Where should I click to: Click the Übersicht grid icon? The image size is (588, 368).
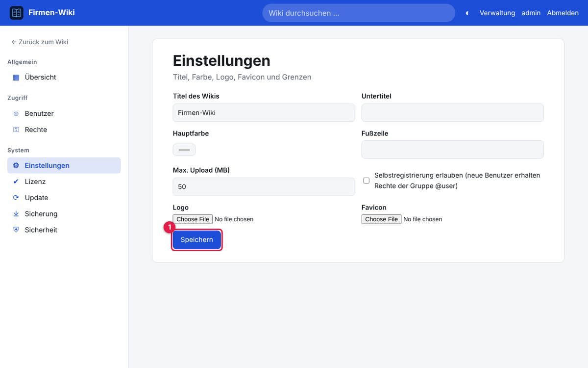pos(16,78)
